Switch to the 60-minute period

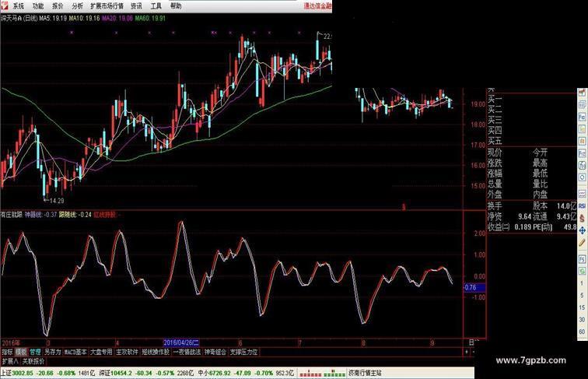(x=582, y=332)
